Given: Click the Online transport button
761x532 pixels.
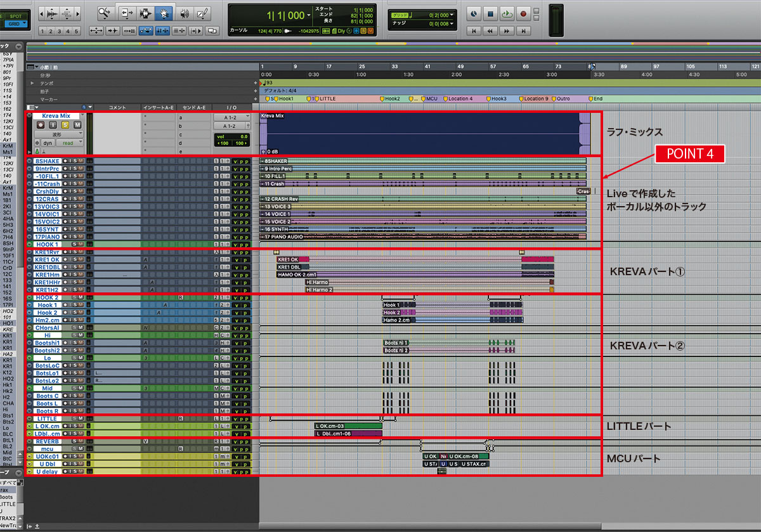Looking at the screenshot, I should (474, 13).
